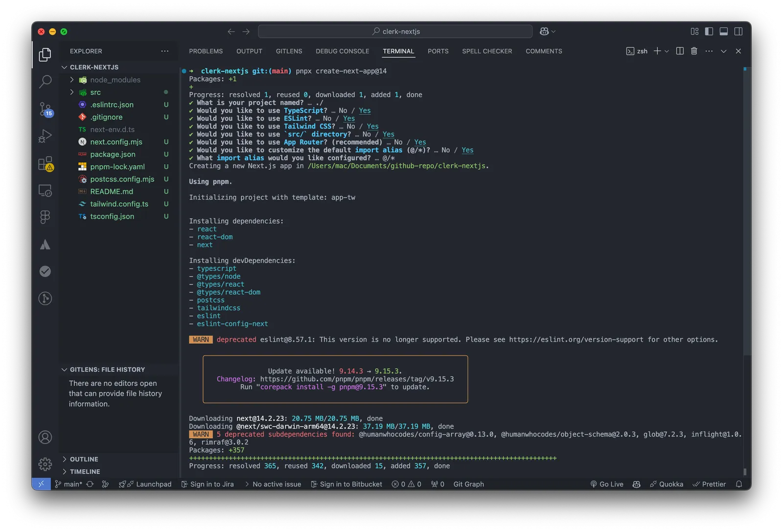
Task: Open the Remote Explorer icon
Action: pyautogui.click(x=45, y=190)
